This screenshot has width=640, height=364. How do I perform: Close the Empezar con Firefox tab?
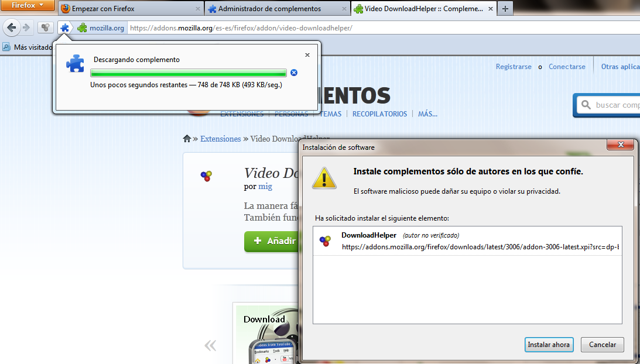tap(198, 9)
